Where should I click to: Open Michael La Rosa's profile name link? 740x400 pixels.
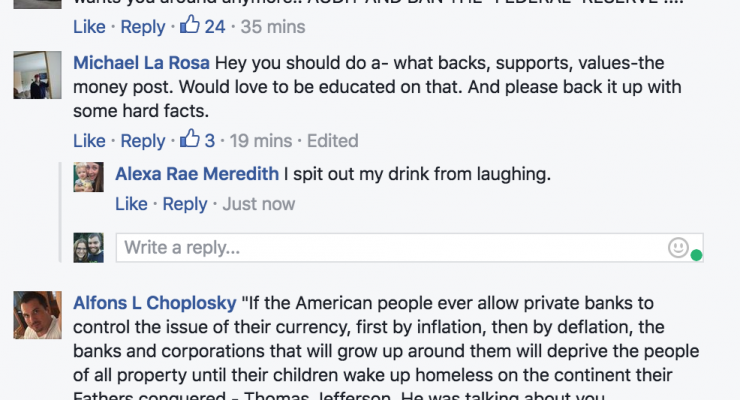(x=141, y=62)
